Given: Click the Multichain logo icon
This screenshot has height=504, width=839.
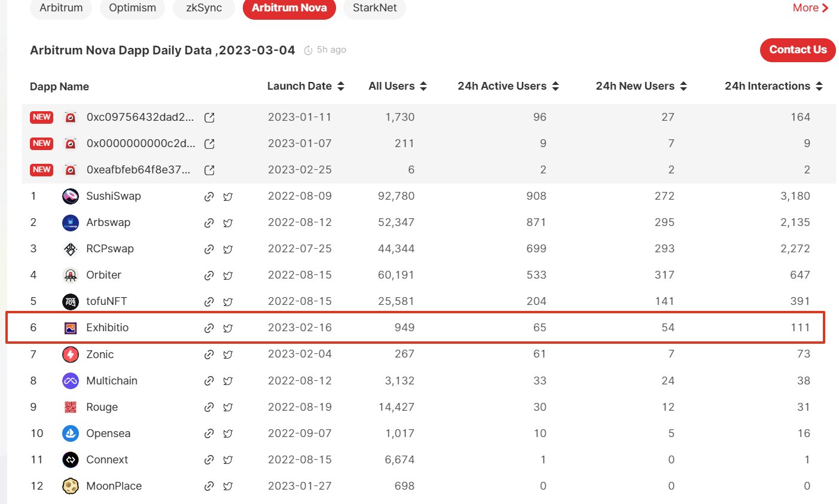Looking at the screenshot, I should tap(71, 381).
